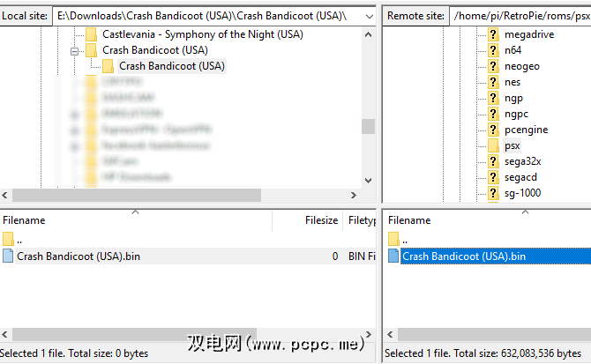591x364 pixels.
Task: Select the neogeo remote folder
Action: tap(521, 66)
